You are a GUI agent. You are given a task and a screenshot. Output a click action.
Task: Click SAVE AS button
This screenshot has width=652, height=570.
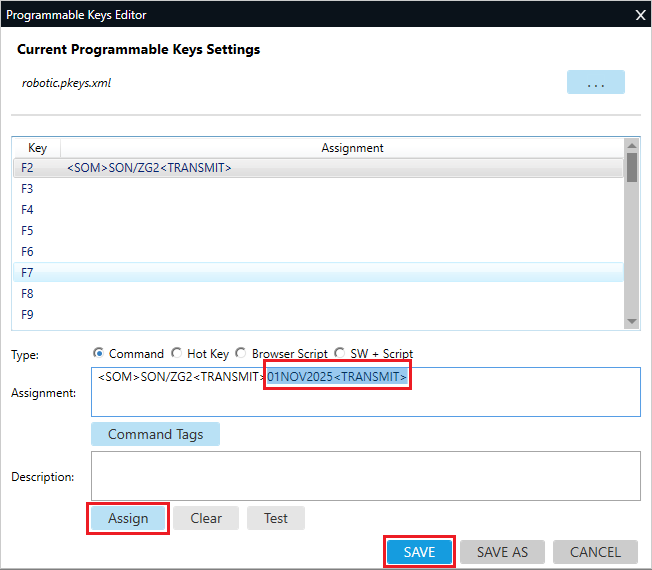coord(502,552)
